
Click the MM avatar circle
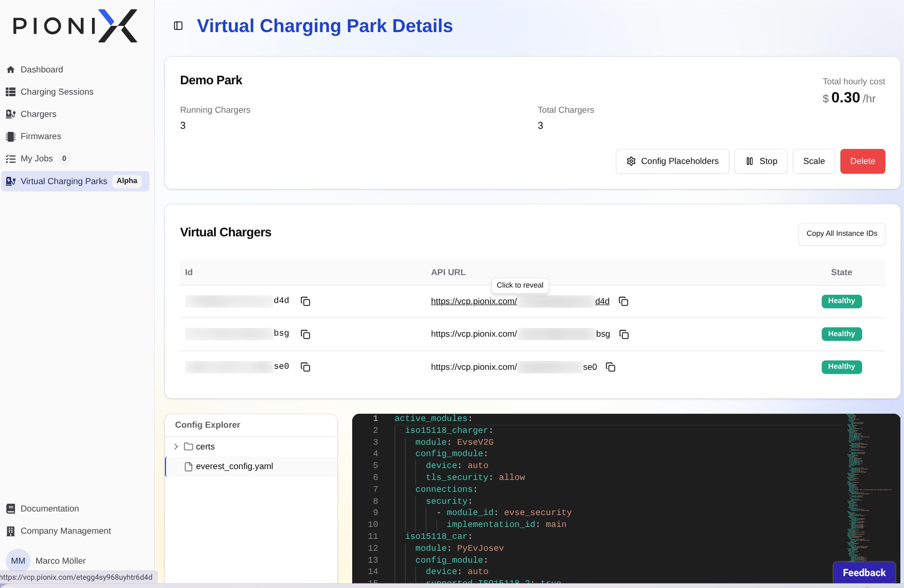(18, 561)
